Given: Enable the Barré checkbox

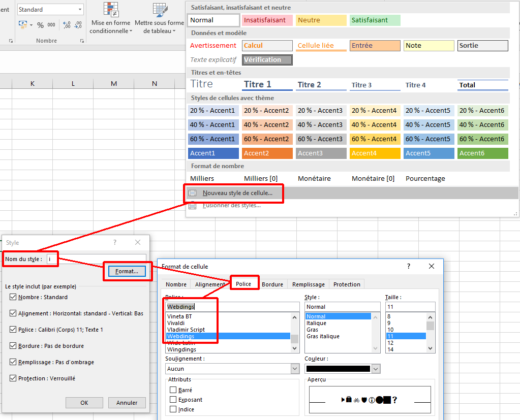Looking at the screenshot, I should pos(173,390).
